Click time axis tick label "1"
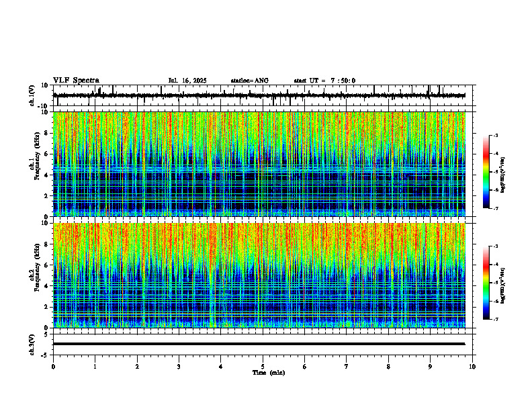532x411 pixels. point(95,367)
